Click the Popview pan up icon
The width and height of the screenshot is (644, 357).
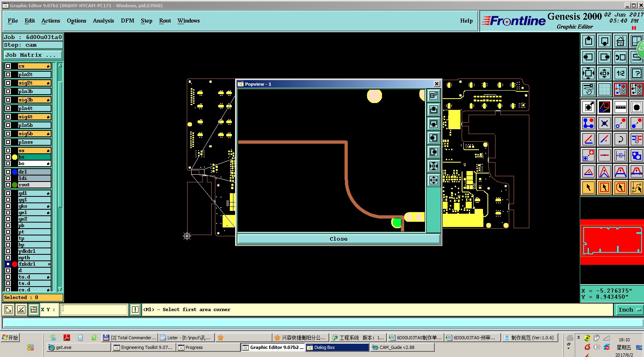pos(433,109)
